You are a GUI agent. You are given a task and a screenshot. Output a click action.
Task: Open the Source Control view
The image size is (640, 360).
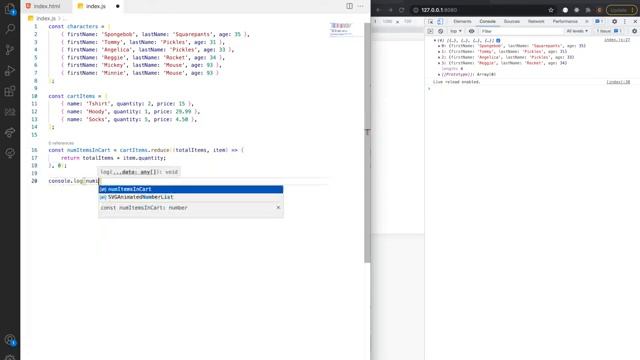point(10,50)
